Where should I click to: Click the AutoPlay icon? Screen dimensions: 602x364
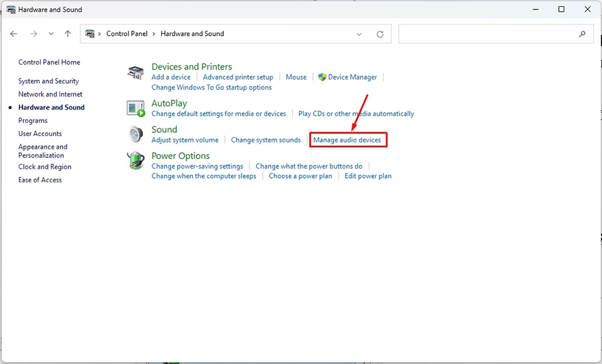coord(135,108)
